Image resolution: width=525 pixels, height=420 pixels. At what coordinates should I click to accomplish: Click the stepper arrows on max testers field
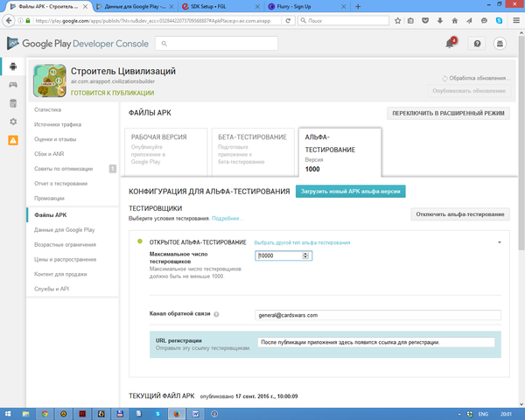(305, 255)
